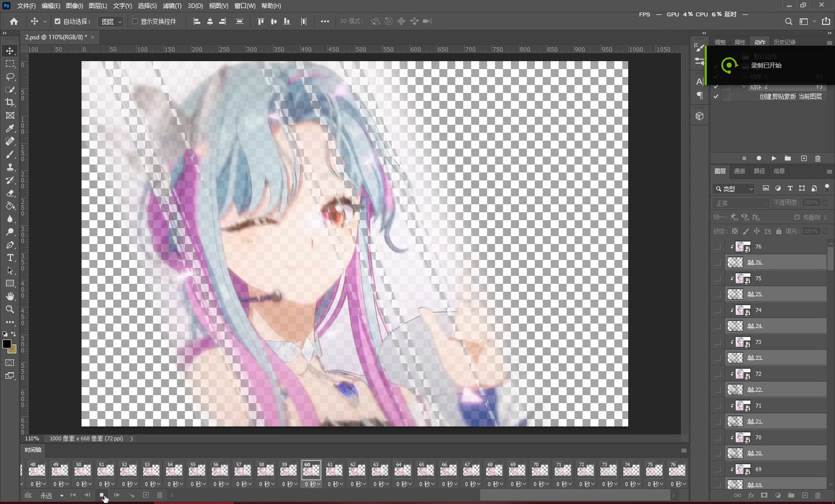Delete action using Actions panel trash icon
This screenshot has height=504, width=835.
[x=818, y=159]
